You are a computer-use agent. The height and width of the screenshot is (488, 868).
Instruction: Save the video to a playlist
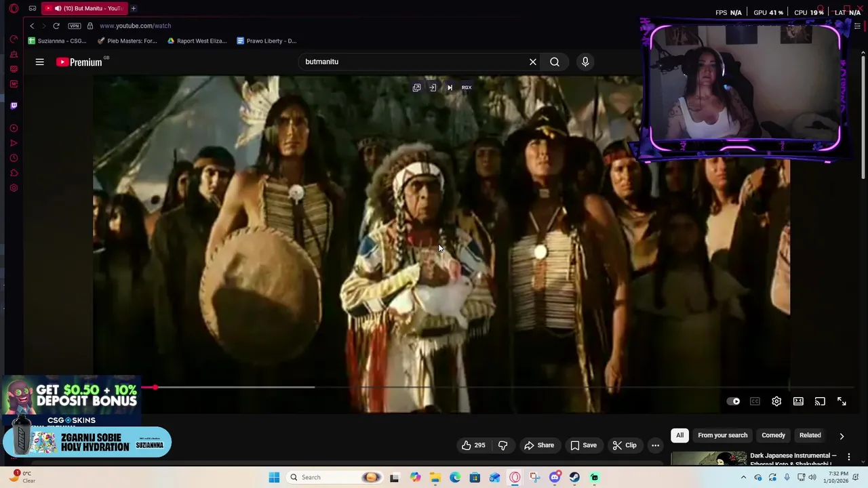pos(583,445)
